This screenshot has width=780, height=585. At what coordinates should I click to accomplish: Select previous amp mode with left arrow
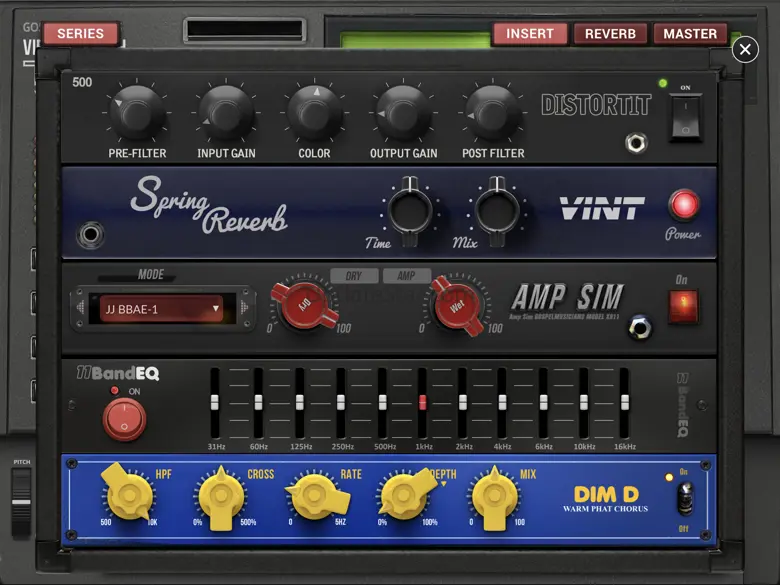[81, 307]
